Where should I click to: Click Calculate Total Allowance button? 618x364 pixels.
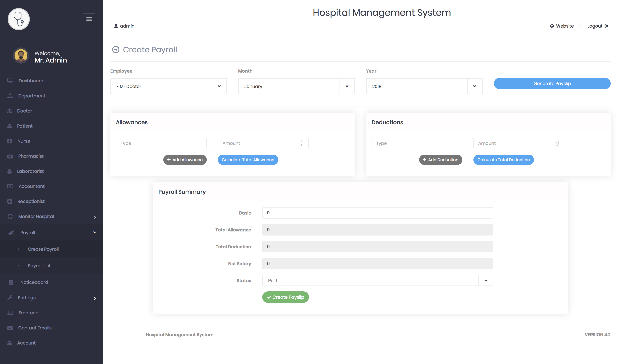(x=248, y=160)
